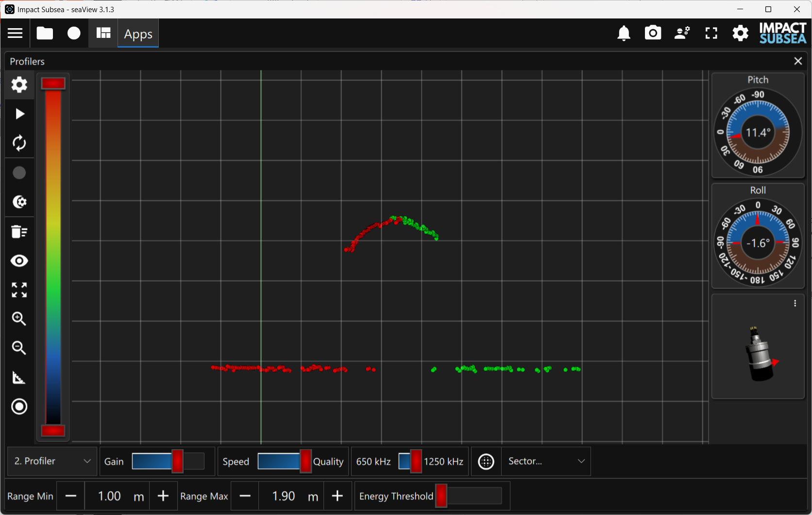
Task: Increase Range Min with plus button
Action: pos(163,496)
